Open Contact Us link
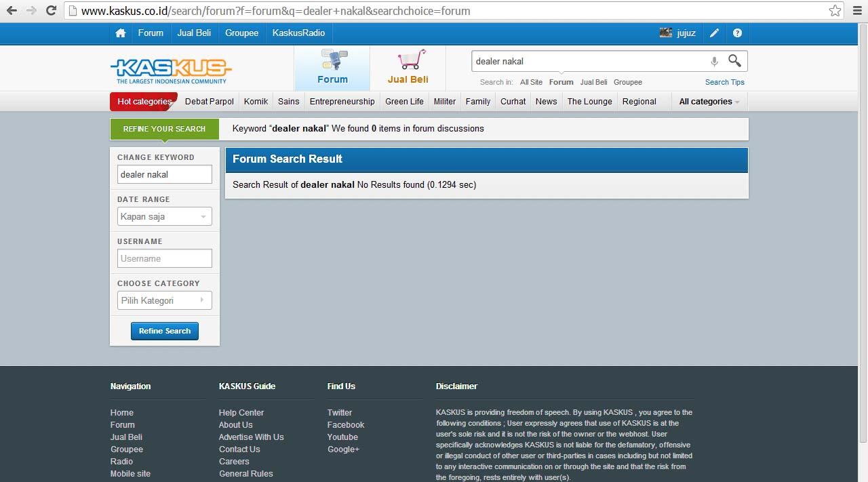 pyautogui.click(x=239, y=449)
